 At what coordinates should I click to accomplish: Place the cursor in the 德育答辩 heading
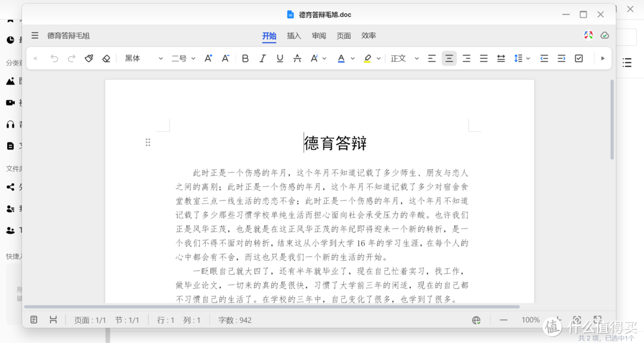(335, 143)
